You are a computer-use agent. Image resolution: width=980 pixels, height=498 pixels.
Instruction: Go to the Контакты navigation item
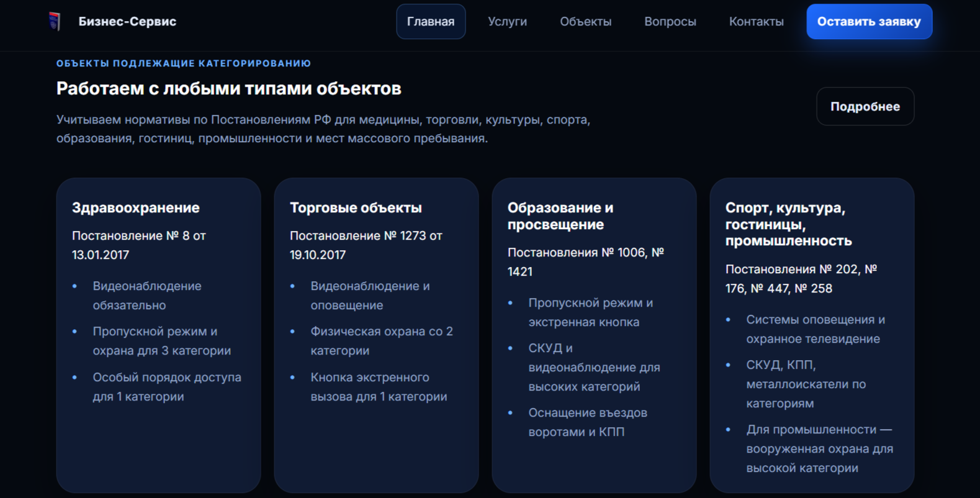(756, 22)
